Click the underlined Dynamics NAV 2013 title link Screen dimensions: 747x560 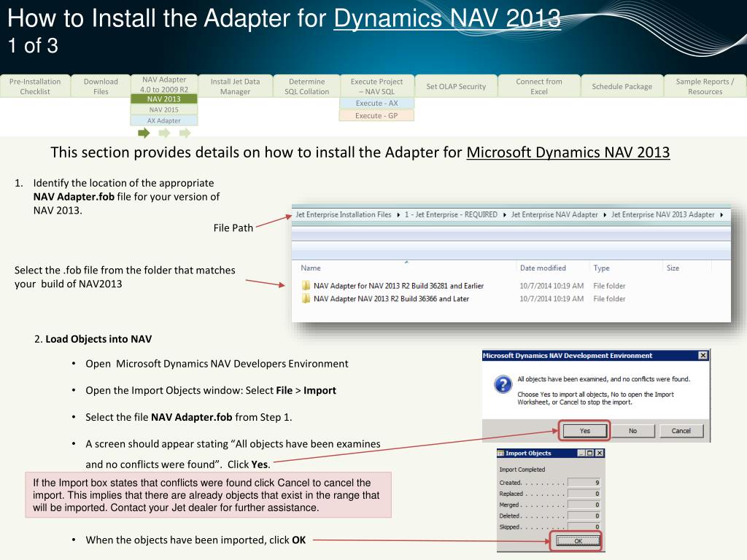click(447, 18)
